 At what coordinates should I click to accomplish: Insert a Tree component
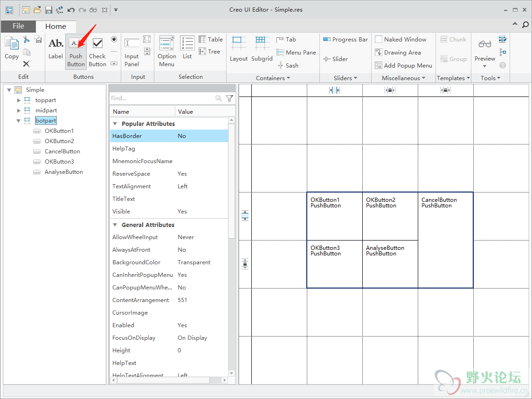click(209, 52)
